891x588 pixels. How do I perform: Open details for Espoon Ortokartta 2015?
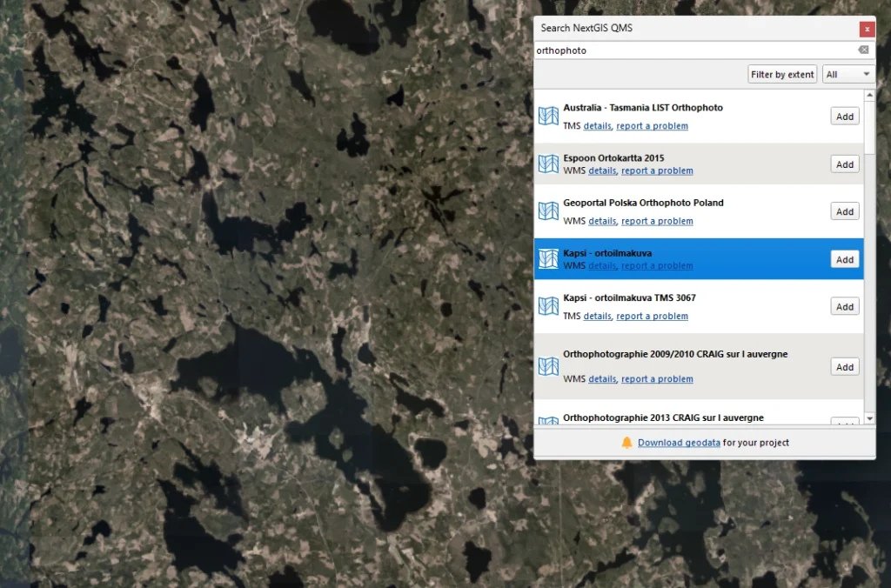click(602, 170)
